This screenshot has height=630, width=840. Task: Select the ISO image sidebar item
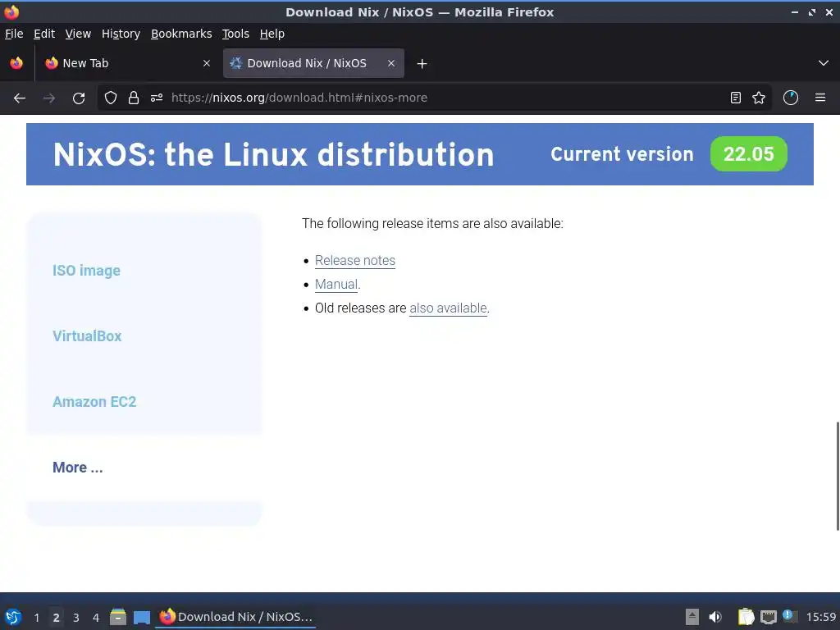(x=86, y=271)
